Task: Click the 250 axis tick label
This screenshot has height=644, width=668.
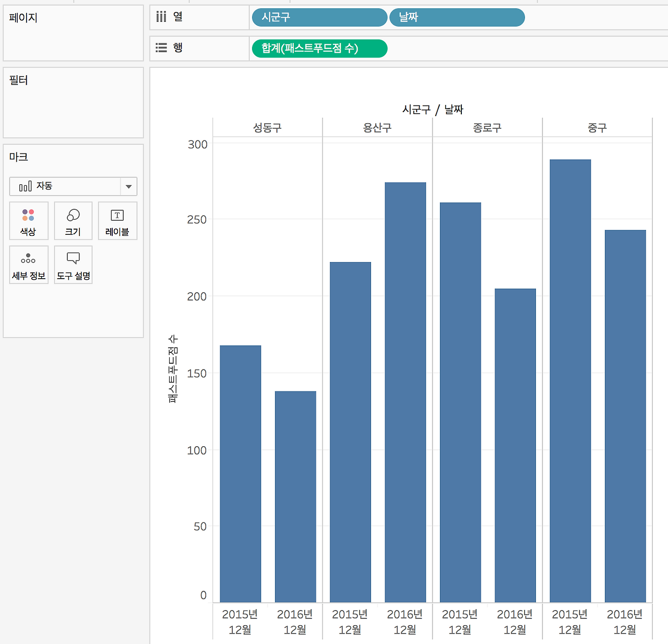Action: coord(197,220)
